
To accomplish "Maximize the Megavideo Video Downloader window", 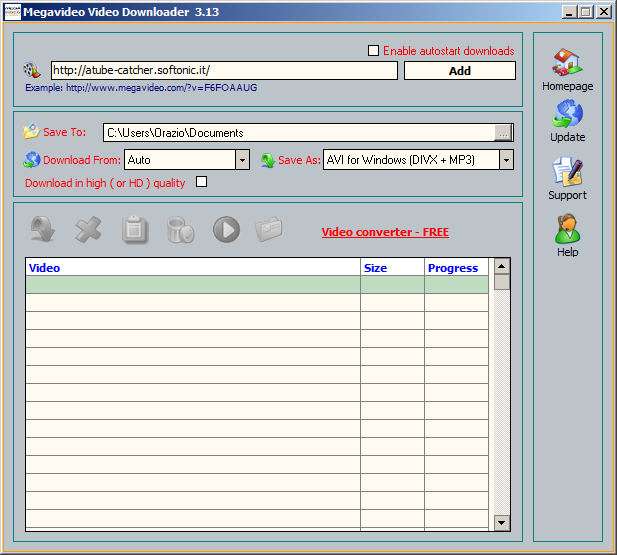I will 586,12.
